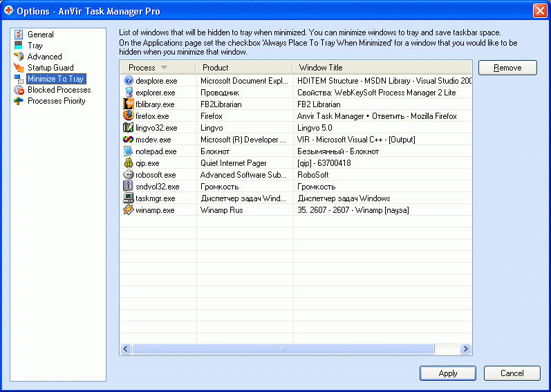The height and width of the screenshot is (392, 551).
Task: Go to the Blocked Processes page
Action: [59, 90]
